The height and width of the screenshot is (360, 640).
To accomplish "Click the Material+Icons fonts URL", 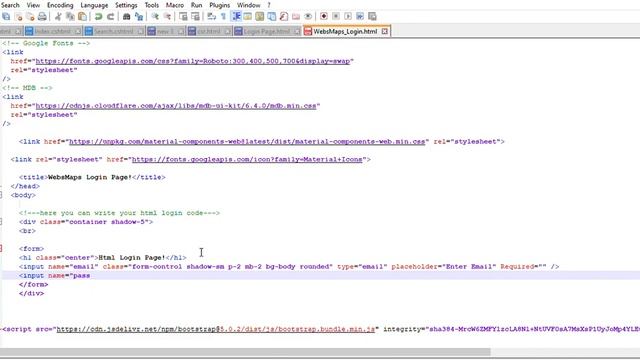I will tap(247, 160).
